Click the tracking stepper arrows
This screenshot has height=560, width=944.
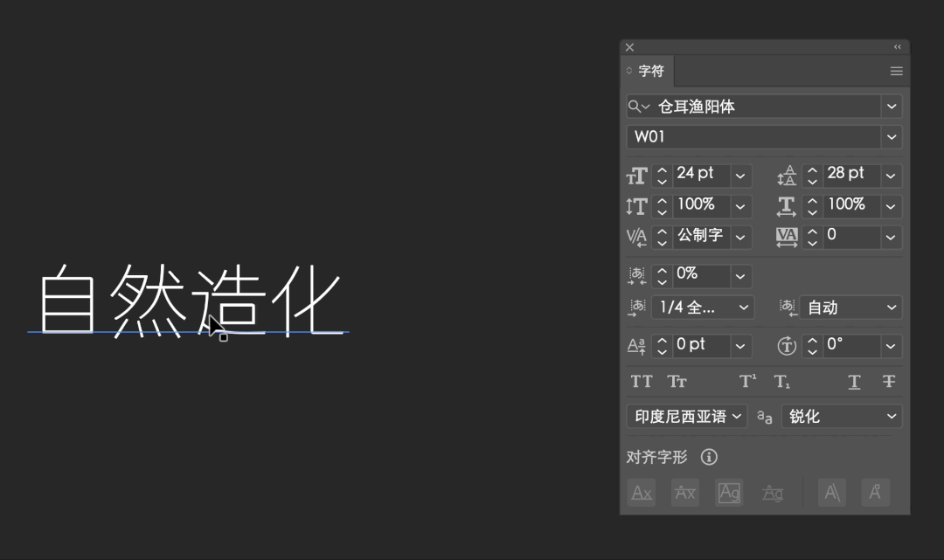813,237
